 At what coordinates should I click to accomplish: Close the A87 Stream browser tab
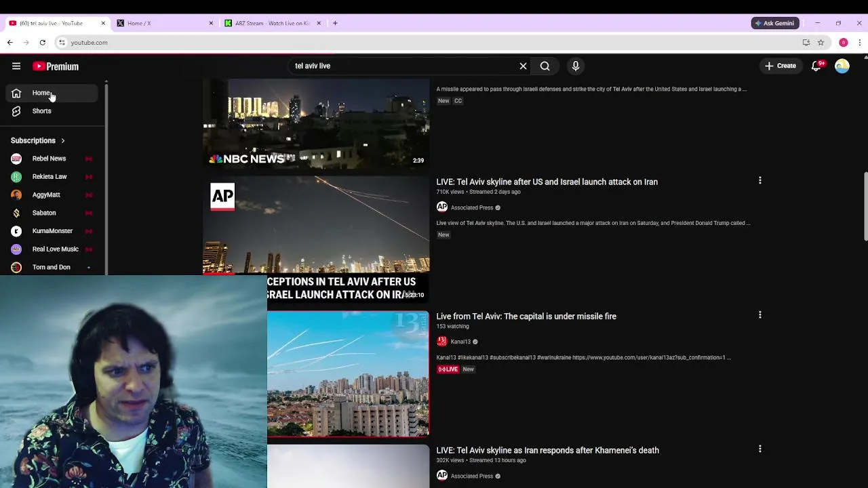click(319, 23)
